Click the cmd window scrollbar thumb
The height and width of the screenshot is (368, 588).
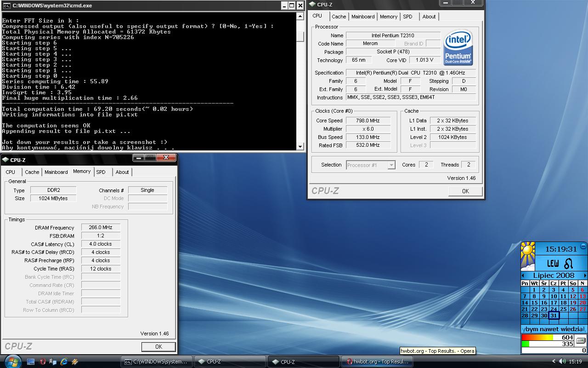click(x=300, y=36)
